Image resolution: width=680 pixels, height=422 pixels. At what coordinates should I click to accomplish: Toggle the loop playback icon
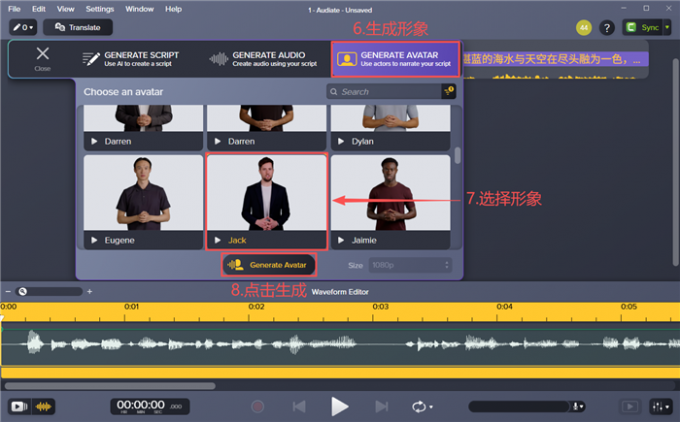tap(419, 406)
